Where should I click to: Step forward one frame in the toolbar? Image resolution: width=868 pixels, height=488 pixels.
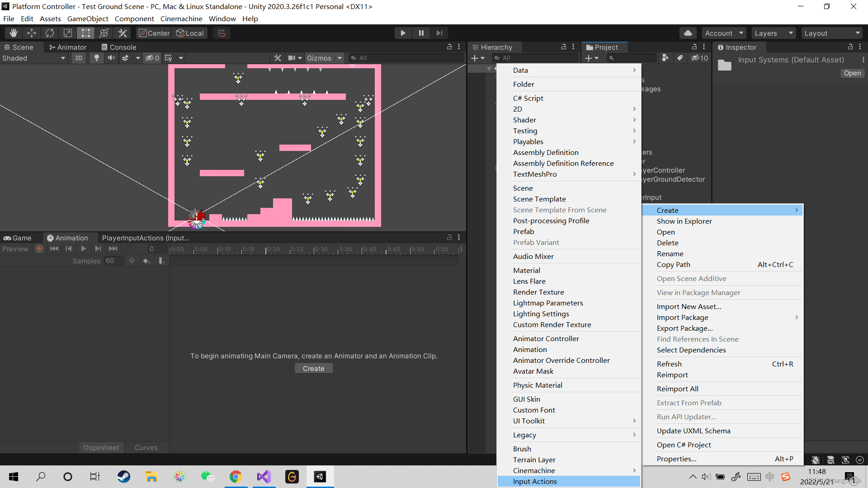pyautogui.click(x=439, y=33)
